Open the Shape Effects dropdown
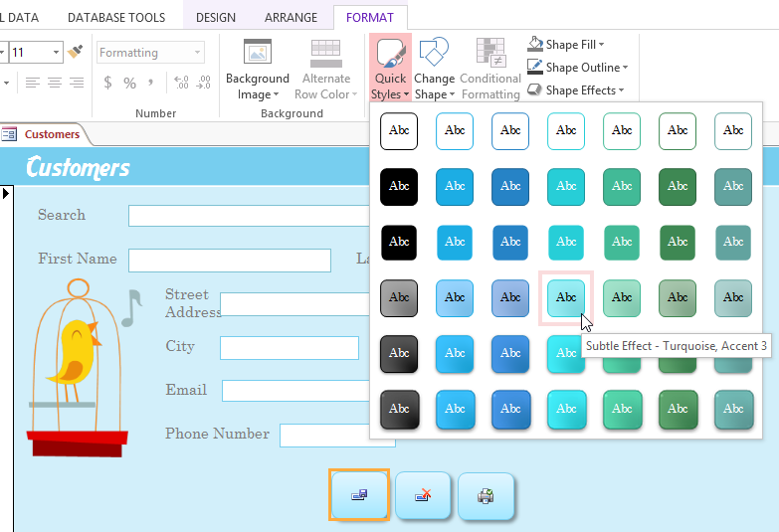This screenshot has width=779, height=532. pos(575,89)
